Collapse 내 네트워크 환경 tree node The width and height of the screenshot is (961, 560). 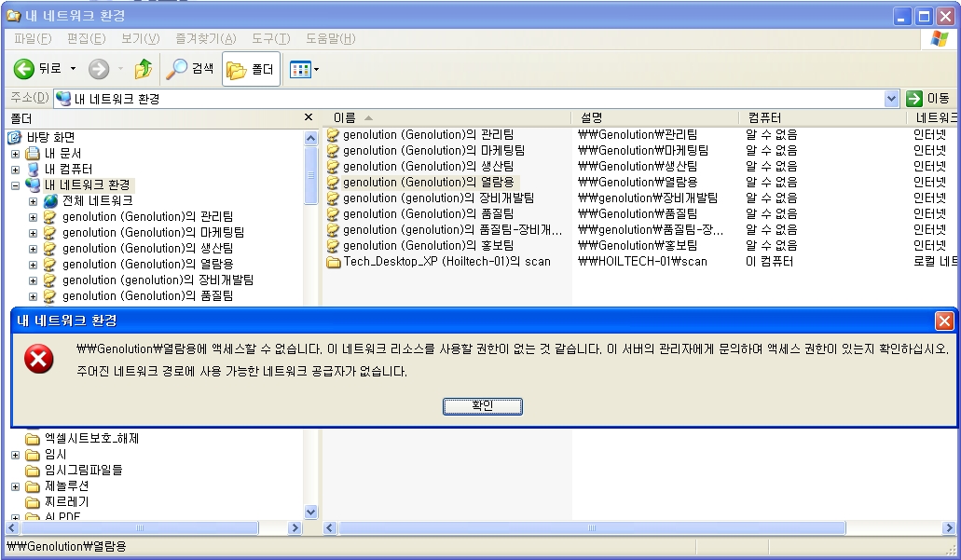pyautogui.click(x=15, y=185)
